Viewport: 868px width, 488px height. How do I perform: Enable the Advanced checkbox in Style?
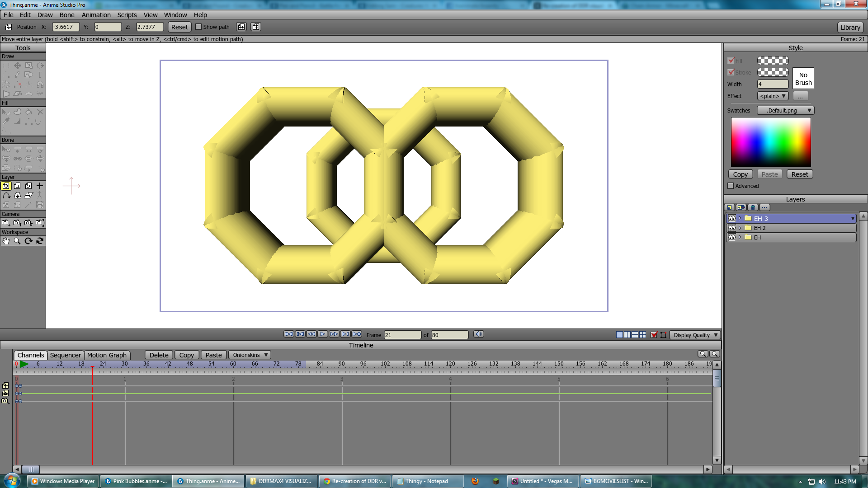[731, 186]
